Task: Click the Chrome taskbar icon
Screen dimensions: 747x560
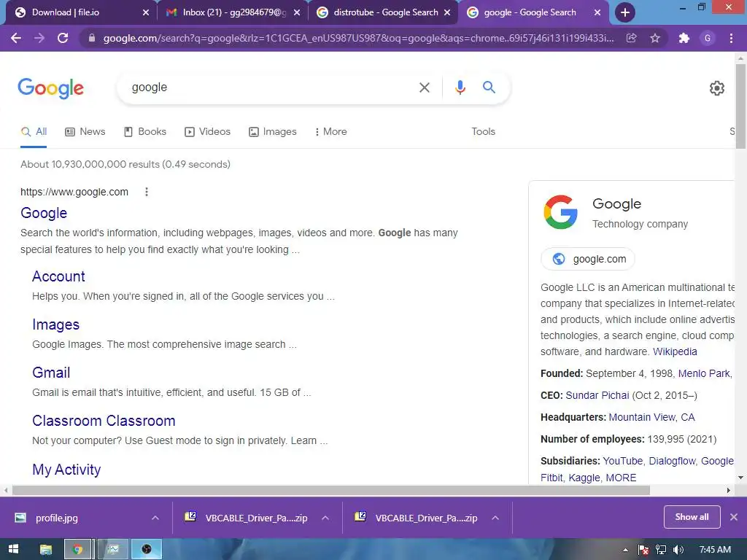Action: 77,550
